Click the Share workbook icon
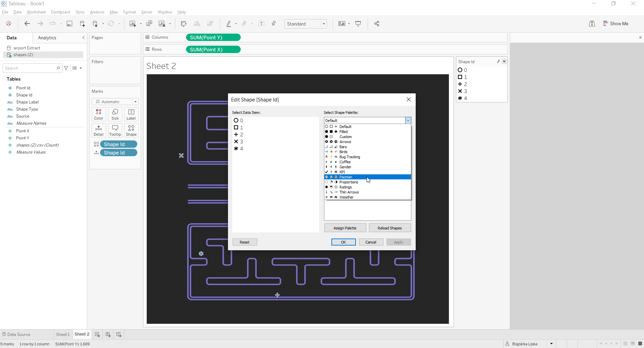 tap(377, 24)
